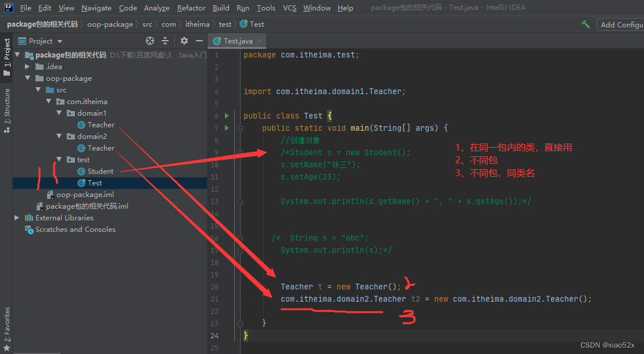The image size is (644, 354).
Task: Hide the Project tool window with minus icon
Action: (x=199, y=41)
